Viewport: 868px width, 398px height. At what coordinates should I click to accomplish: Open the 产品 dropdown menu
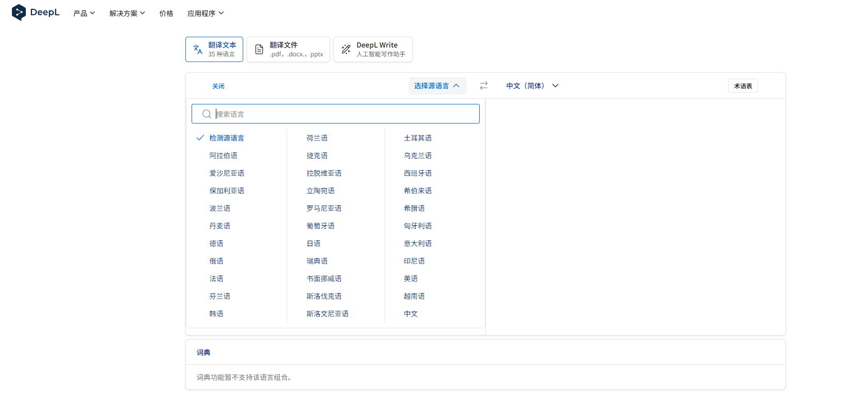[x=84, y=13]
